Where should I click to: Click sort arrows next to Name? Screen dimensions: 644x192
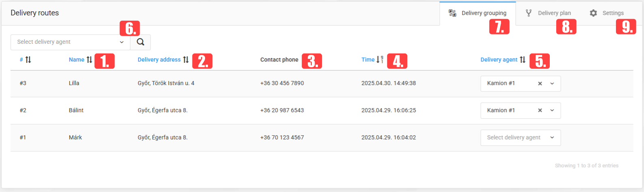[x=89, y=60]
